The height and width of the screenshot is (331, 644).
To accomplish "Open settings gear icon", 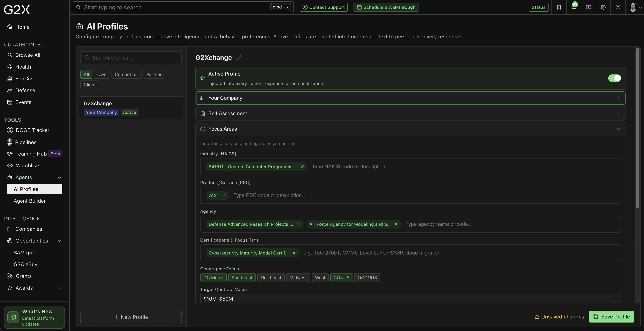I will (x=603, y=7).
